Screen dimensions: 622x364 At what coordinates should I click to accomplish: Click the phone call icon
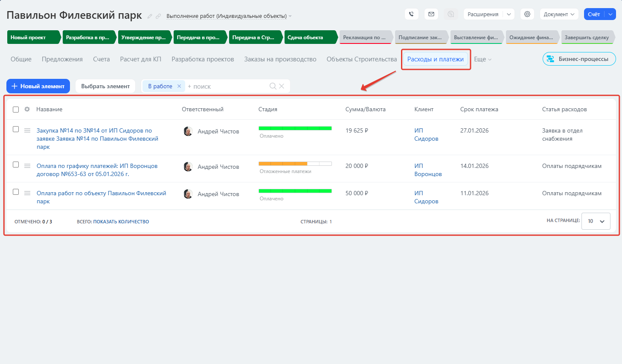pos(411,14)
